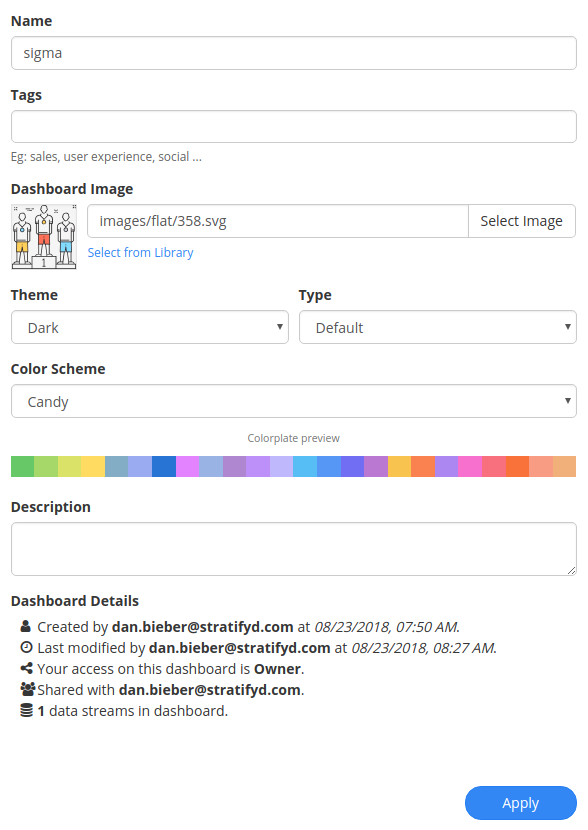Click the images/flat/358.svg path field

coord(278,221)
